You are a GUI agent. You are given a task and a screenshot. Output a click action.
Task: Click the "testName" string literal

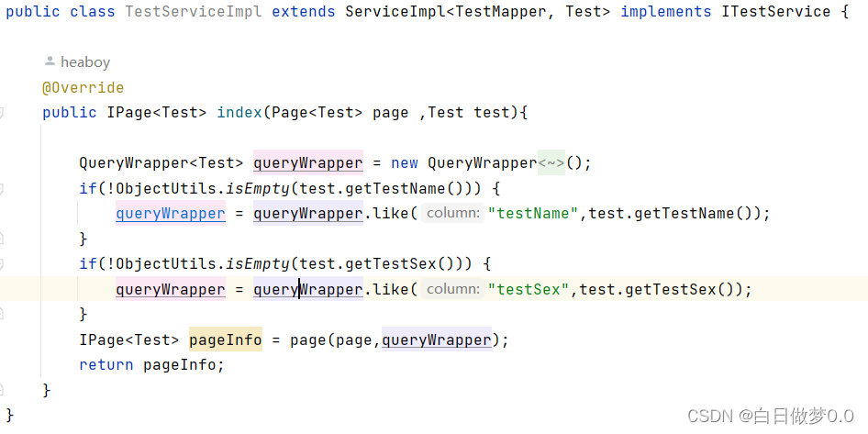(533, 213)
